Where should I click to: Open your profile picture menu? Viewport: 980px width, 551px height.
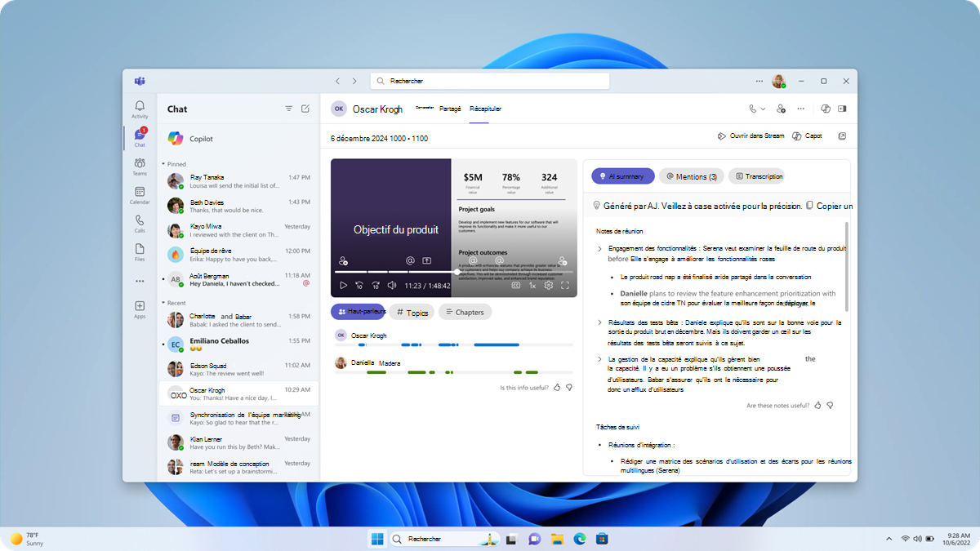pos(779,81)
